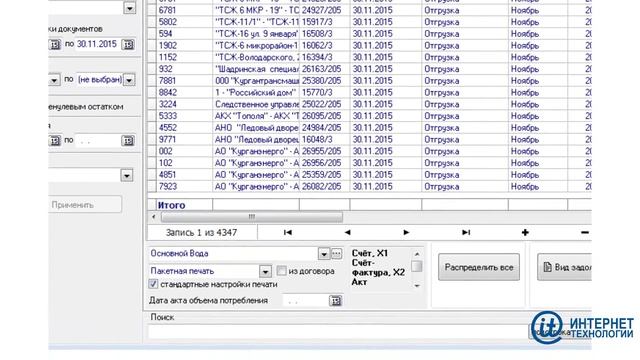Open calendar for act consumption date
Viewport: 640px width, 360px height.
point(336,301)
